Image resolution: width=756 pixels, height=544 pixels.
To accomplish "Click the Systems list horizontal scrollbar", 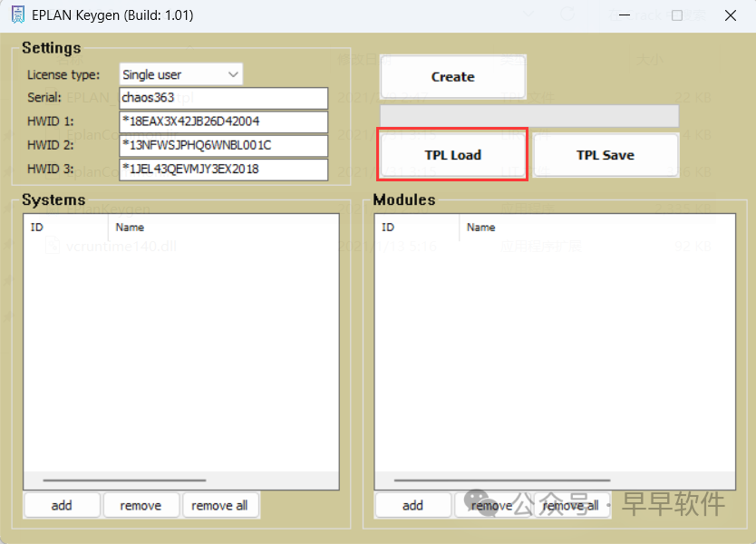I will [125, 481].
